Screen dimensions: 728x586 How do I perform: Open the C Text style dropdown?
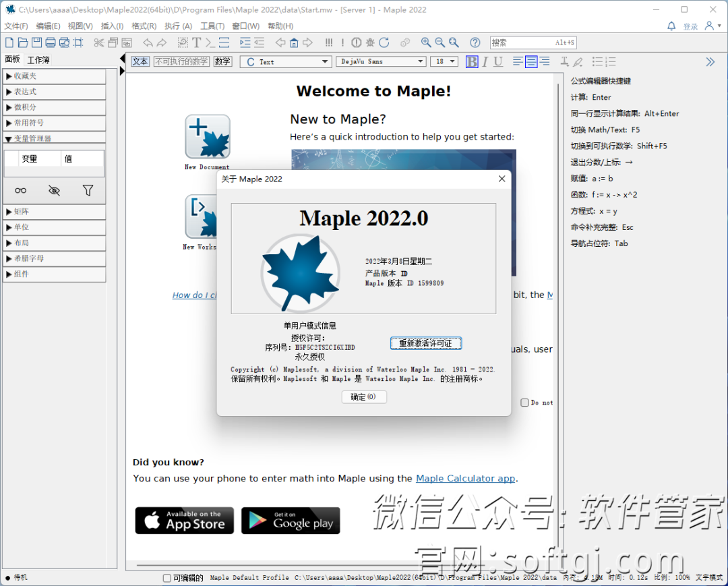click(x=286, y=62)
